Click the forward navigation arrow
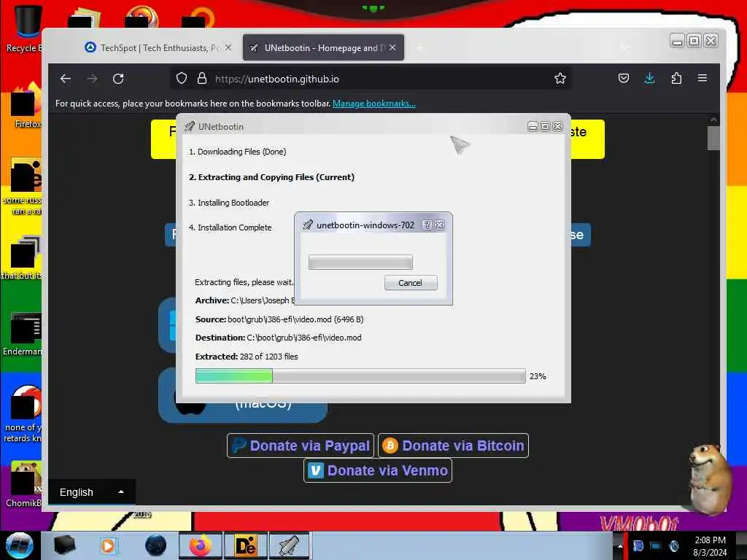 click(92, 79)
